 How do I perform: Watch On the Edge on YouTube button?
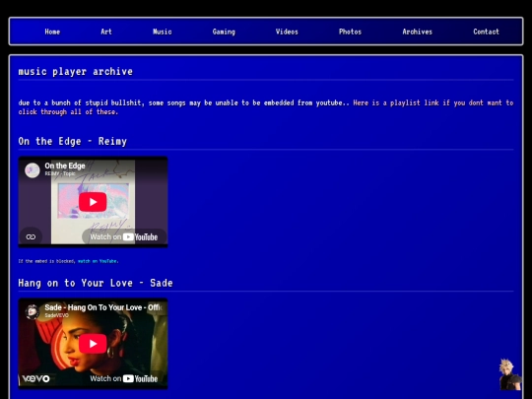(124, 236)
